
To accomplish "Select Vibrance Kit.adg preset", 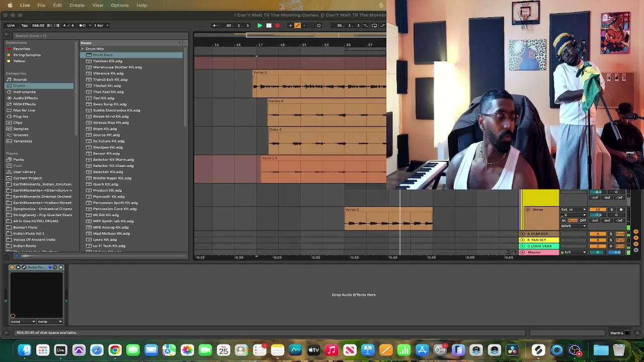I will (108, 73).
